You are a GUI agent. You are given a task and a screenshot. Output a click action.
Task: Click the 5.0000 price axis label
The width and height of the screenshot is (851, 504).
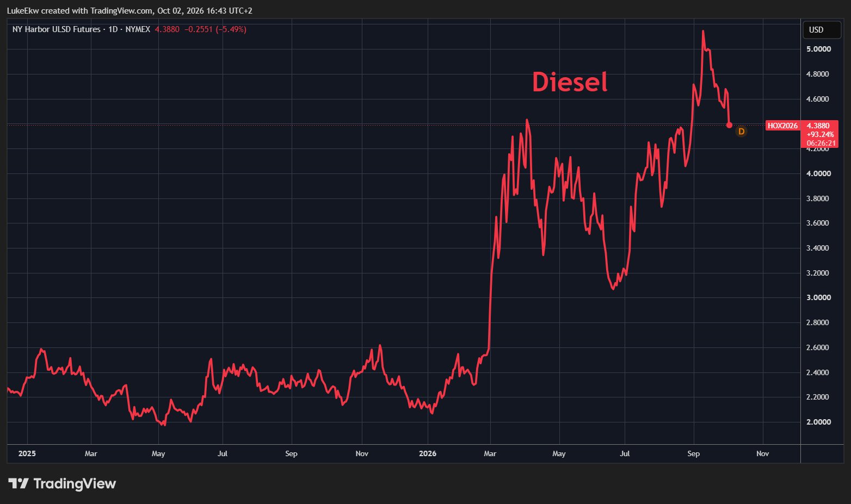(818, 49)
